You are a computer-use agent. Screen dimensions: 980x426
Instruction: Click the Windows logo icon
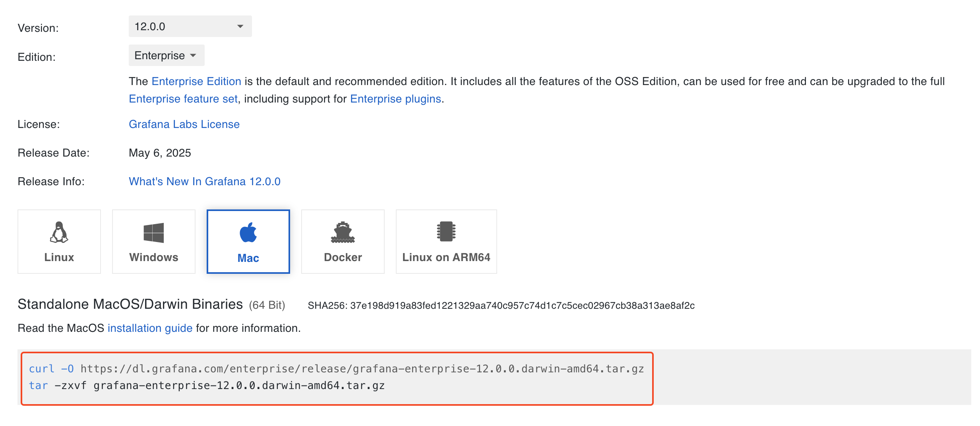(154, 233)
